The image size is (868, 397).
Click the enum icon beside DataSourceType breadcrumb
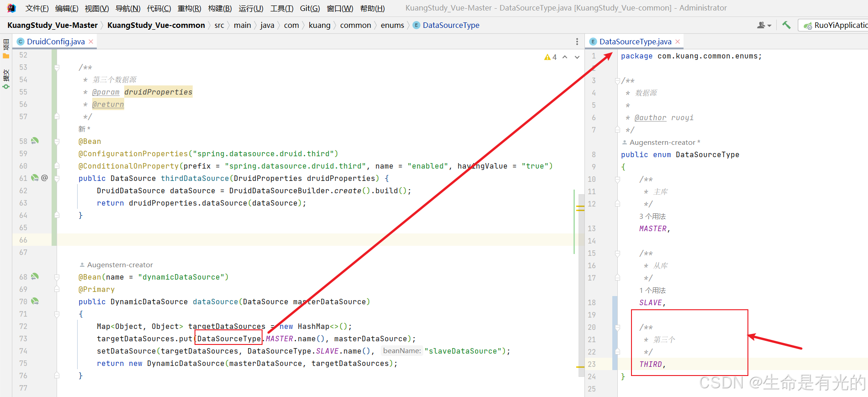coord(416,25)
